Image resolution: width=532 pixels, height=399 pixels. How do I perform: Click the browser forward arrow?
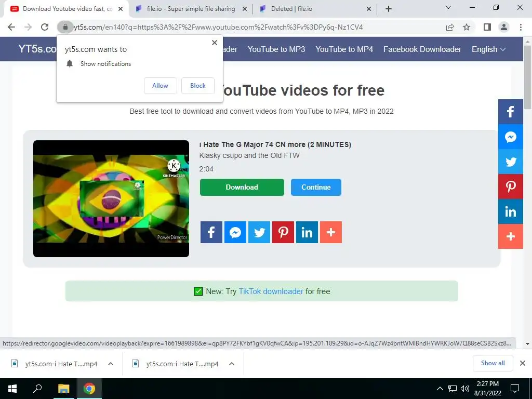pos(28,27)
